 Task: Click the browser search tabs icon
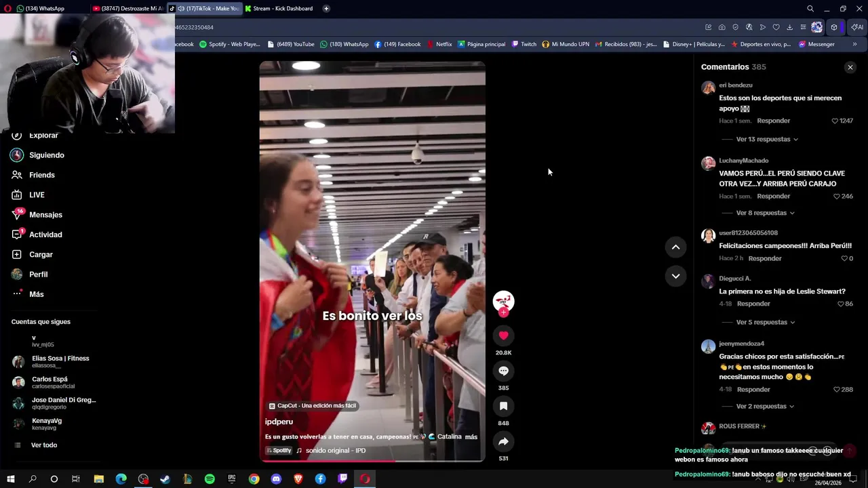pyautogui.click(x=810, y=8)
